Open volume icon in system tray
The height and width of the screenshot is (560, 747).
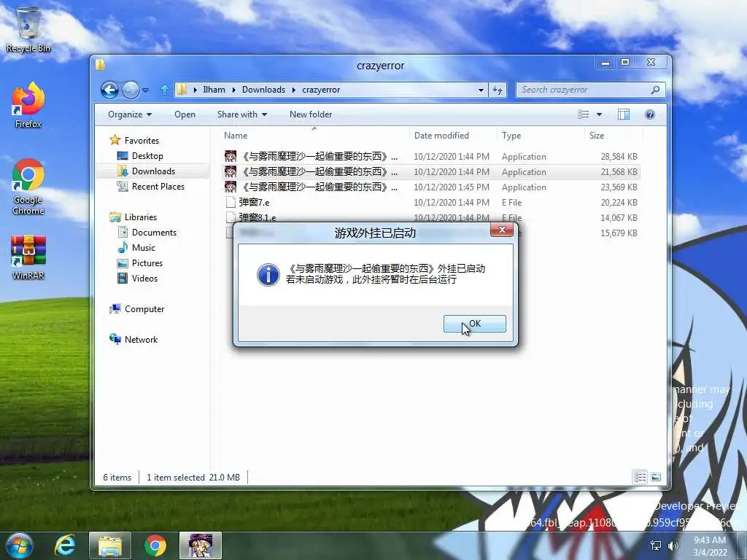[x=673, y=545]
